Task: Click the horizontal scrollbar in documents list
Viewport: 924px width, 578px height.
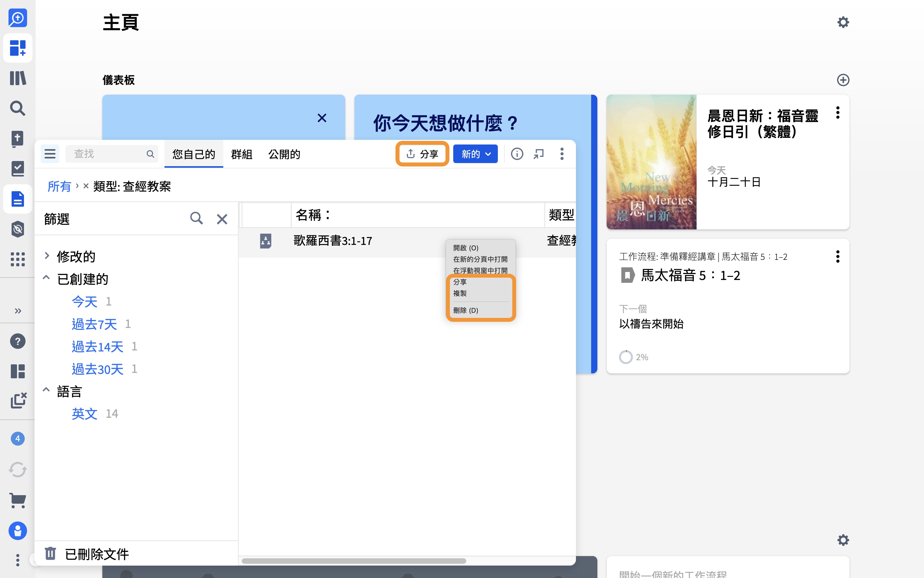Action: coord(353,561)
